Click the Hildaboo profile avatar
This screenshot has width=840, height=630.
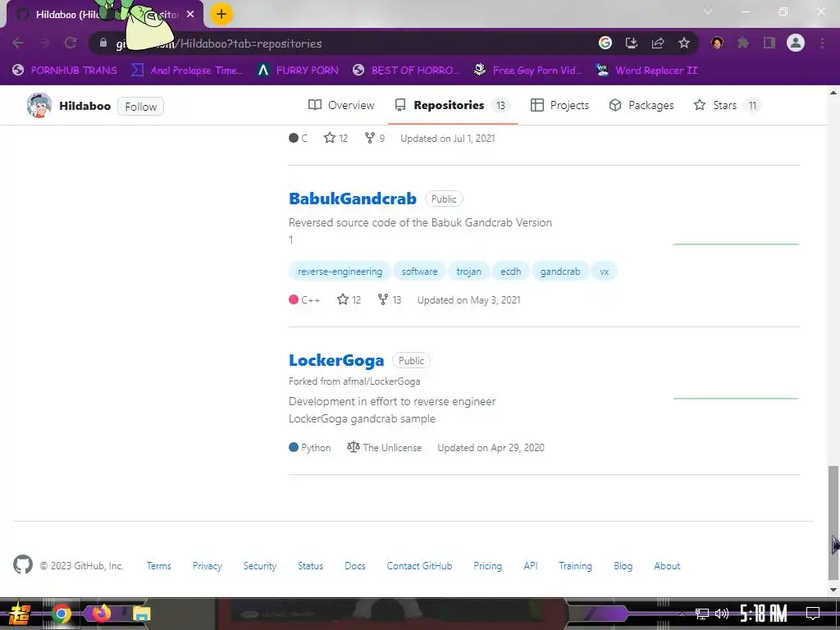(x=39, y=106)
